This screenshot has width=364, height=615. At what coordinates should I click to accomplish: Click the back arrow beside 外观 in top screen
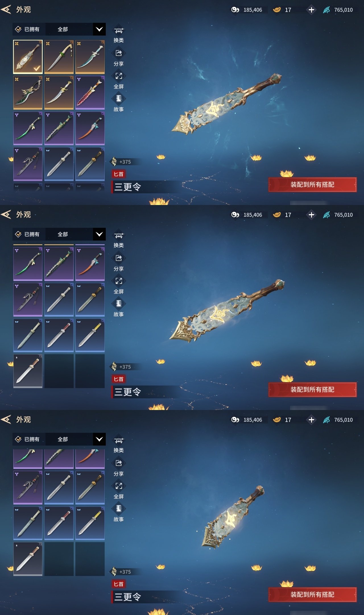tap(6, 10)
